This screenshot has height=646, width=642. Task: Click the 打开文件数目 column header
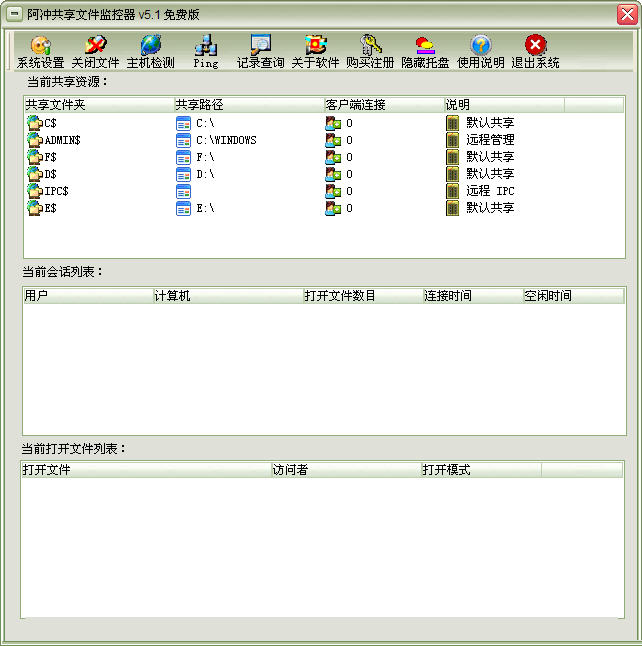point(363,296)
